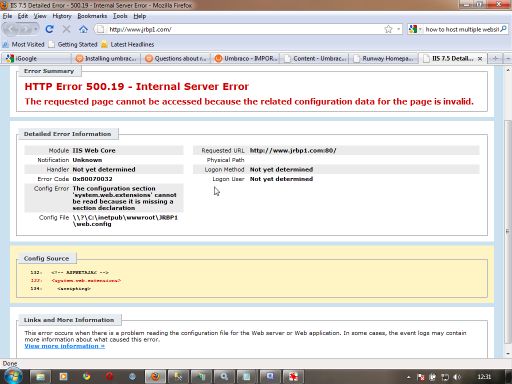
Task: Open Windows Explorer from the taskbar
Action: point(40,377)
